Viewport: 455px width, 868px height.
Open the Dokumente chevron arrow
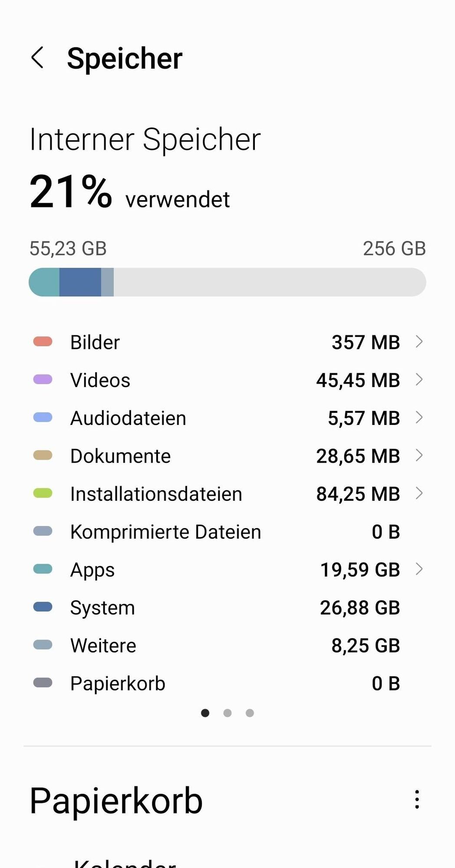click(x=419, y=456)
